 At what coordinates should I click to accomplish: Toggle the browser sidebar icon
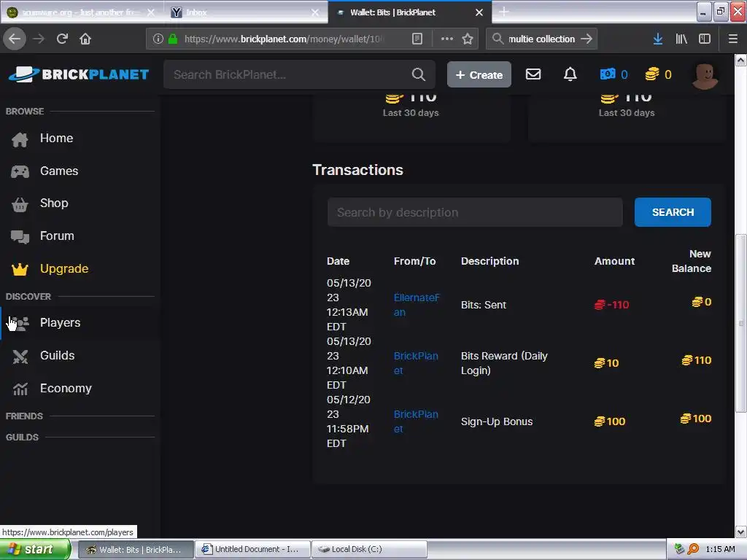click(x=705, y=39)
